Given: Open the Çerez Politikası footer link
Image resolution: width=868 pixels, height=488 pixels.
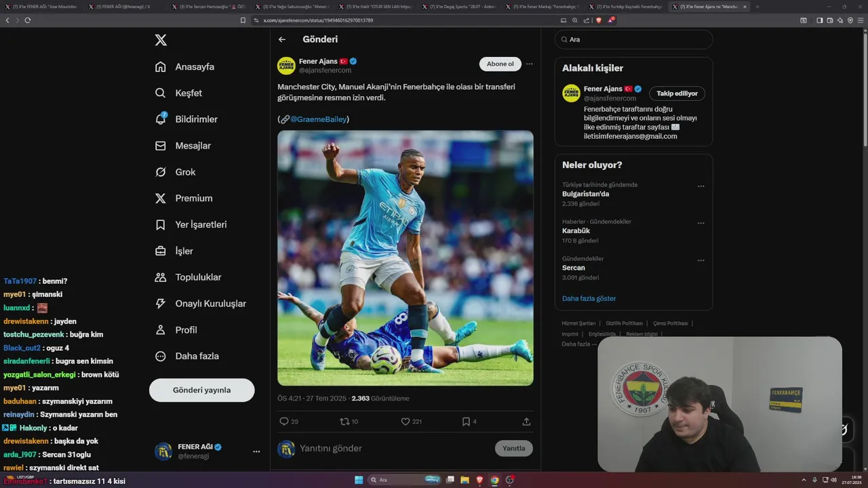Looking at the screenshot, I should (671, 323).
